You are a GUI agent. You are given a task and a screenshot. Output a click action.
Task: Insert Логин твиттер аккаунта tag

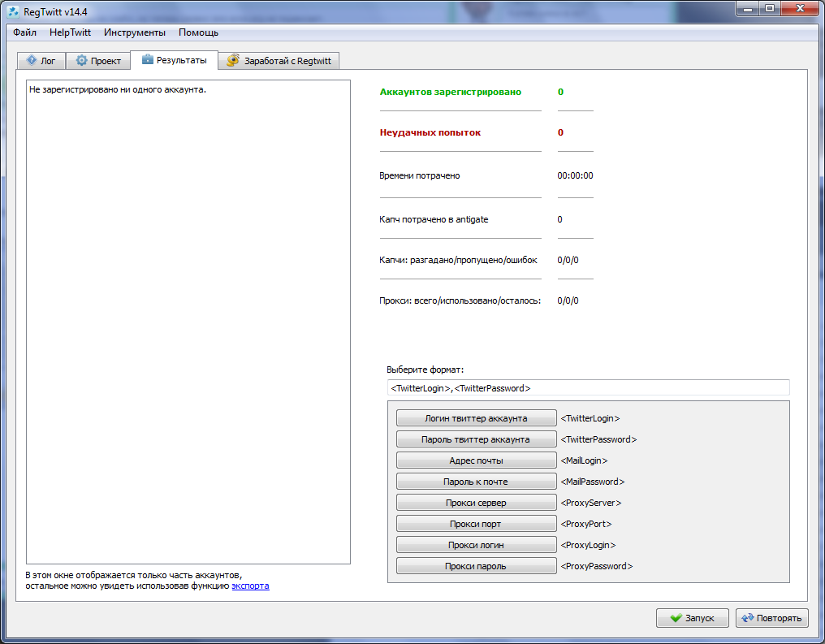(x=476, y=418)
